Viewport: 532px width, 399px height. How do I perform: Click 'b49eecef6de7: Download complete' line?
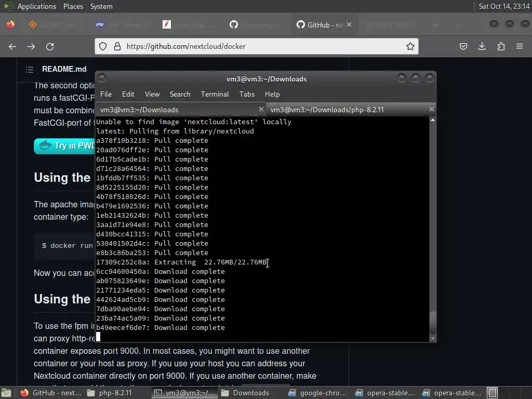(161, 328)
